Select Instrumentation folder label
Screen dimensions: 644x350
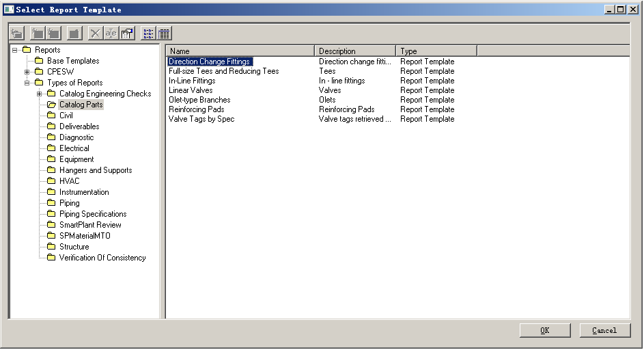[84, 192]
